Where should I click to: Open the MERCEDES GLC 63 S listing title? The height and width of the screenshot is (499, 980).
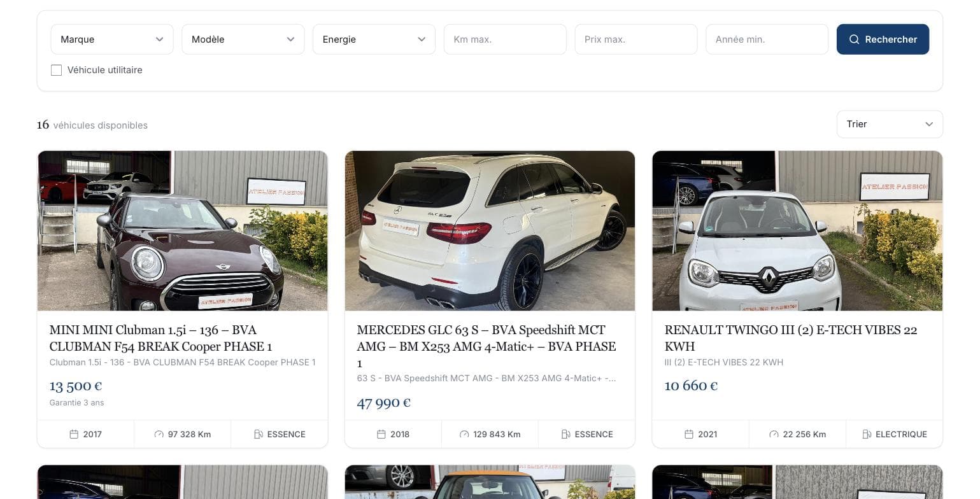486,346
